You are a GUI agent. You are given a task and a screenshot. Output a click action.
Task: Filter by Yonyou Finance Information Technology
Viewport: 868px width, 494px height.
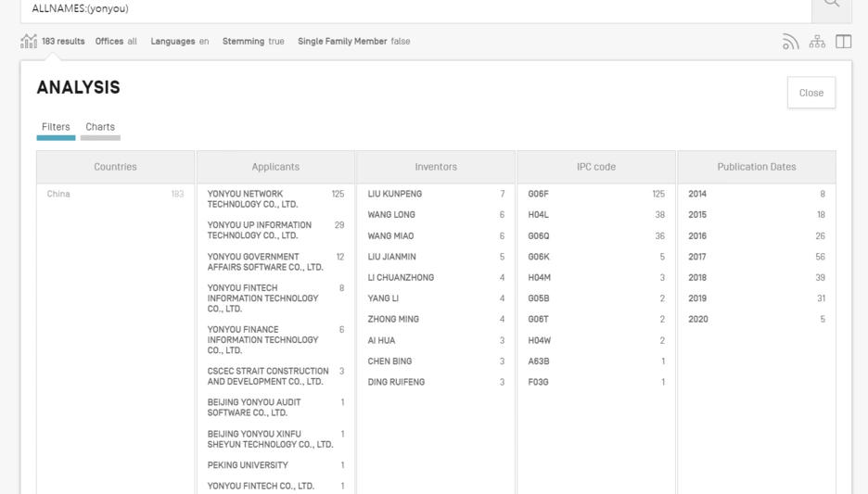tap(275, 339)
